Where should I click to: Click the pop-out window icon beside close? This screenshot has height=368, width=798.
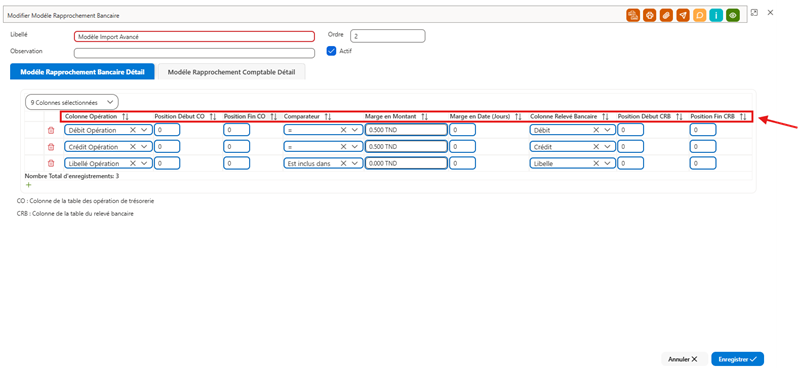(755, 13)
